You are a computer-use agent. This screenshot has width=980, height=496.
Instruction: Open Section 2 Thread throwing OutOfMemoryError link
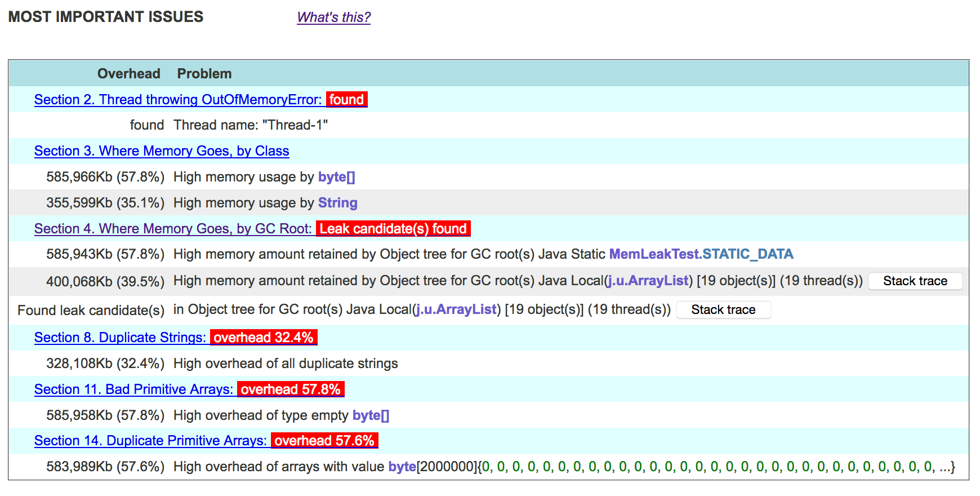[177, 100]
